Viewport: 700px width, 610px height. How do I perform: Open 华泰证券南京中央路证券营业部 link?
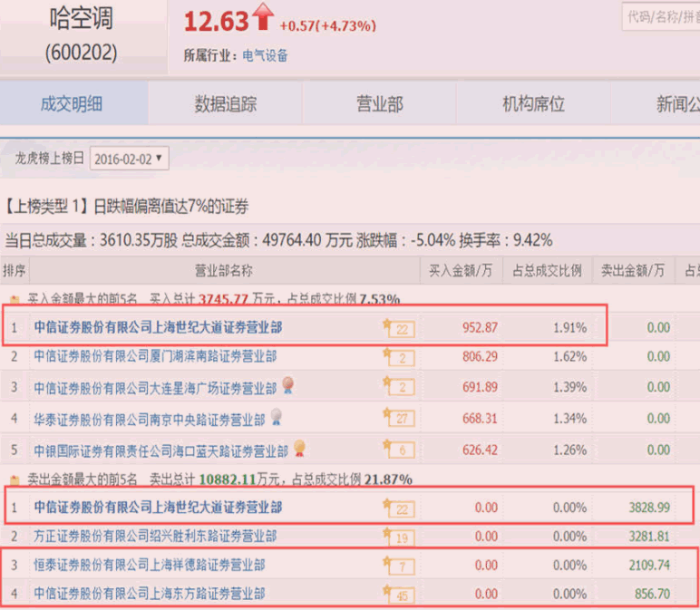(x=150, y=419)
